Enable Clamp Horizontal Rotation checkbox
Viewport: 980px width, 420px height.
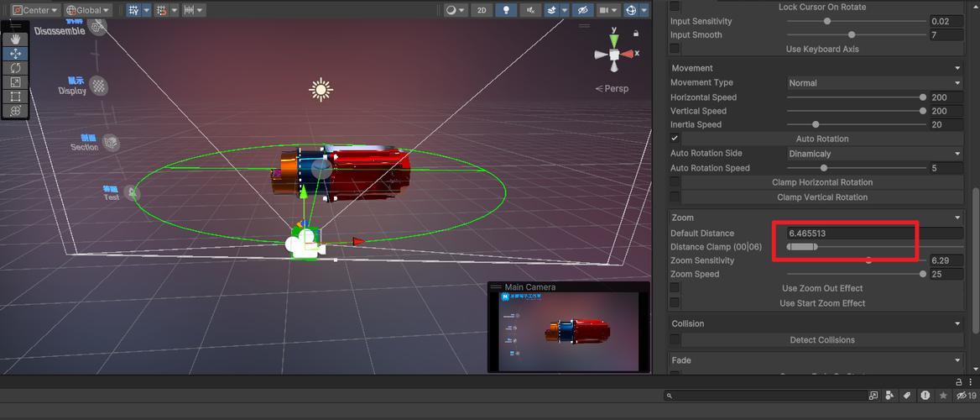(675, 182)
